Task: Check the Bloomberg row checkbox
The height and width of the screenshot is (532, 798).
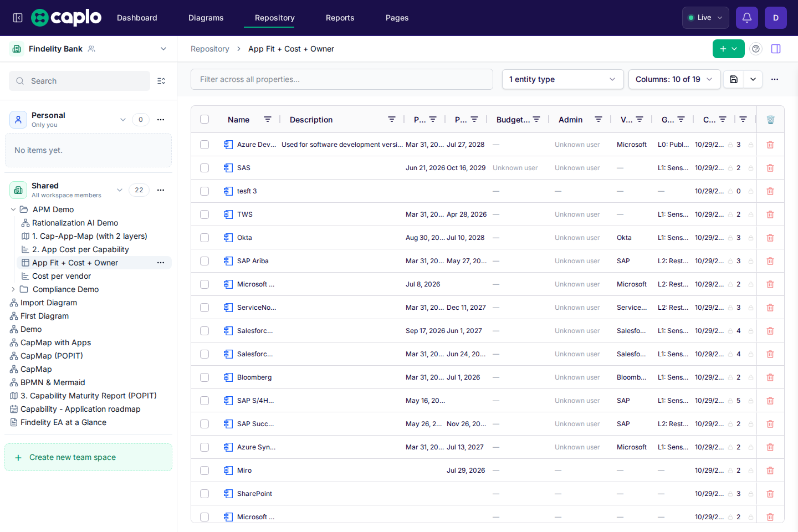Action: (x=204, y=377)
